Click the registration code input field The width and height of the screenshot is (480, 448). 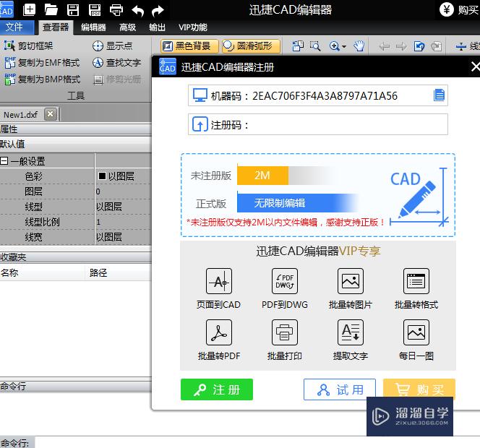(x=318, y=124)
